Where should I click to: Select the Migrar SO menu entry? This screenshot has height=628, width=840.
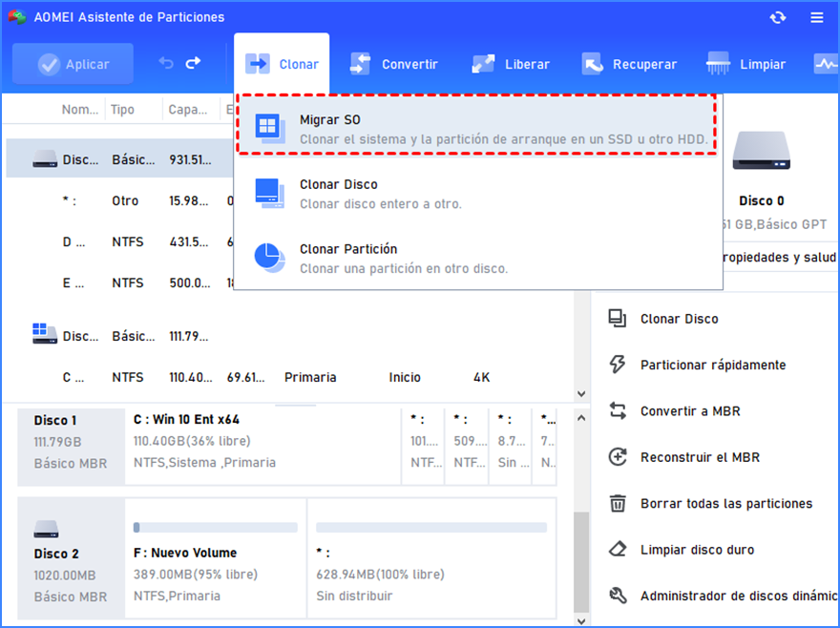pos(476,125)
